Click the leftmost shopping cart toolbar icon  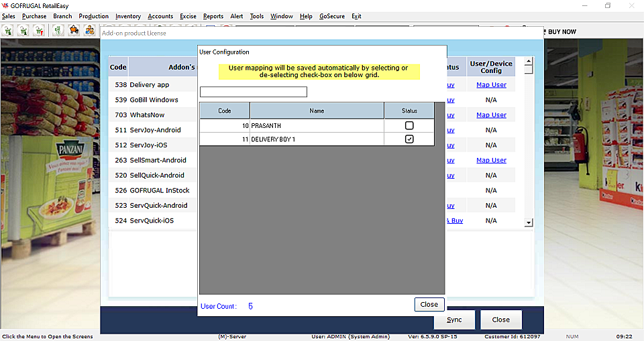(8, 31)
